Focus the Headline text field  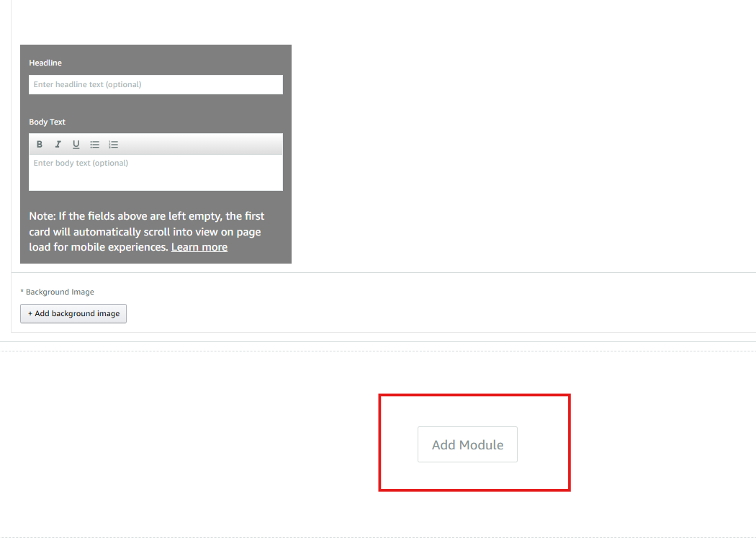pyautogui.click(x=156, y=84)
